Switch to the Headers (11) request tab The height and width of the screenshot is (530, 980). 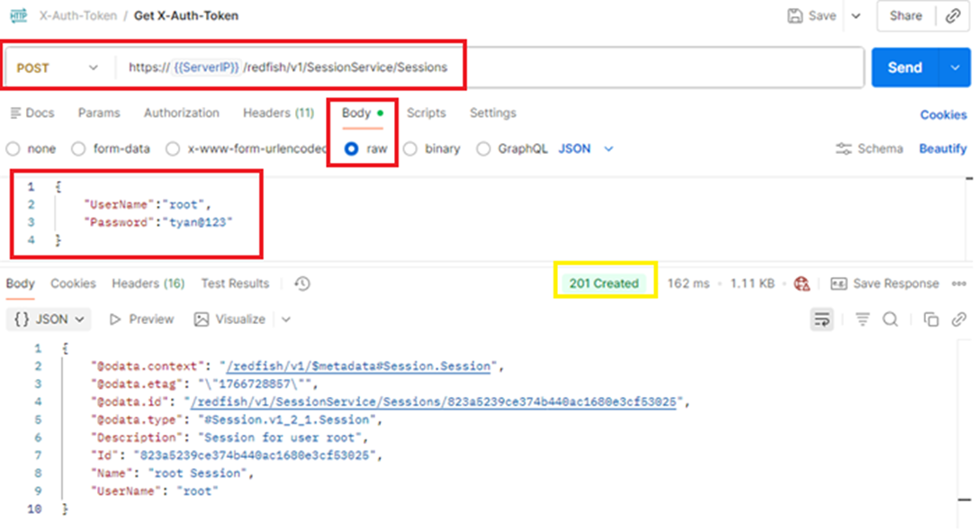point(278,113)
